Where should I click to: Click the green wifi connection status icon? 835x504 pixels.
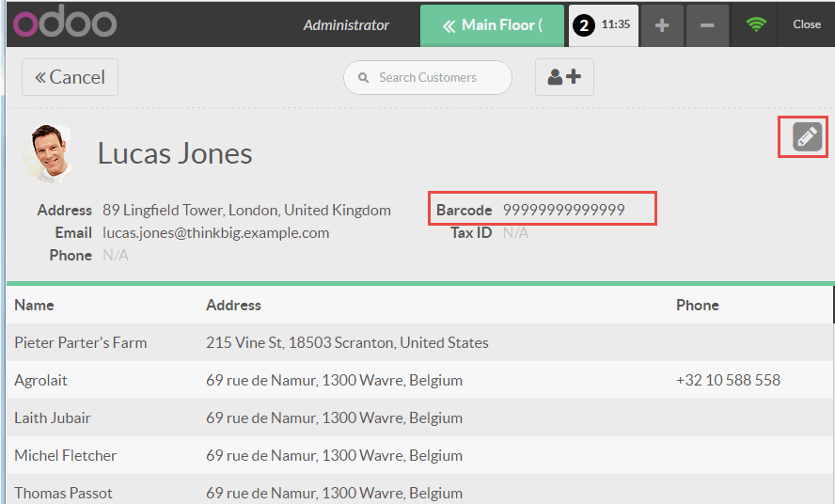[x=756, y=25]
